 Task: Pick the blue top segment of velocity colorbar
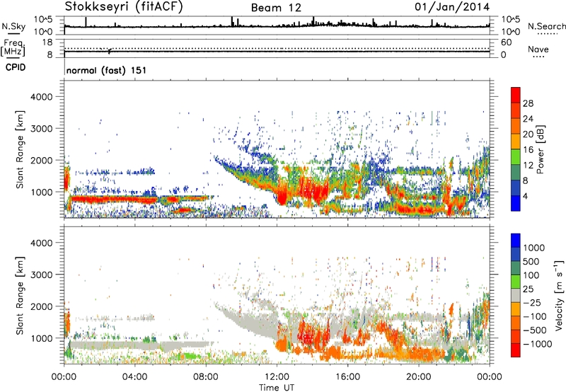coord(516,241)
